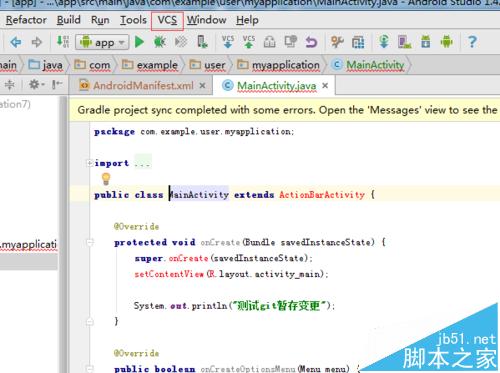Select the example breadcrumb folder
This screenshot has width=500, height=373.
point(150,65)
